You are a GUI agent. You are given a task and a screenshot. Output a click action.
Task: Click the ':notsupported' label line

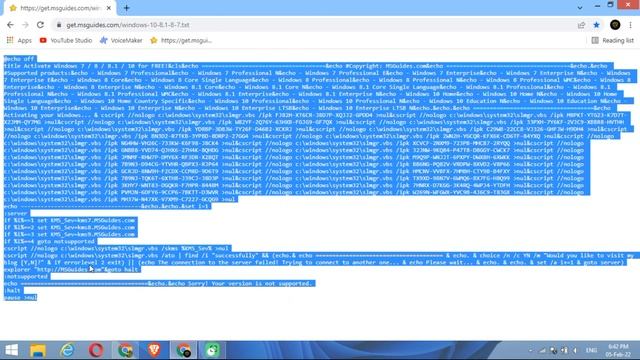[x=26, y=277]
